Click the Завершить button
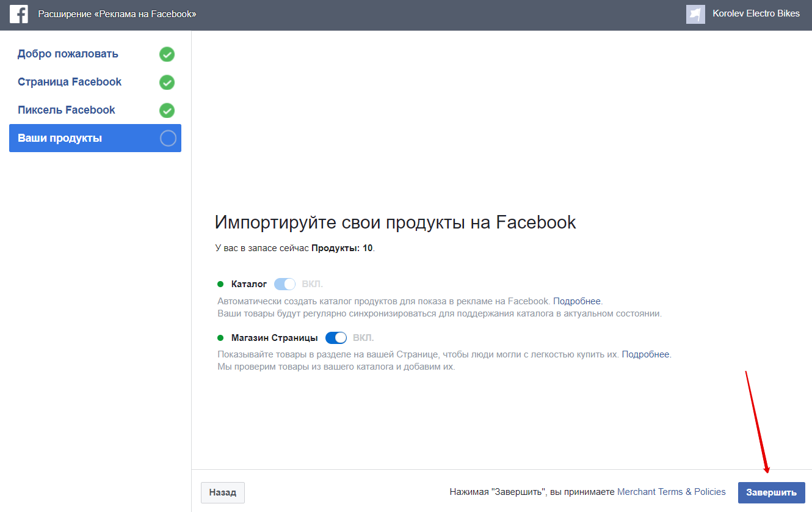The height and width of the screenshot is (512, 812). [771, 492]
